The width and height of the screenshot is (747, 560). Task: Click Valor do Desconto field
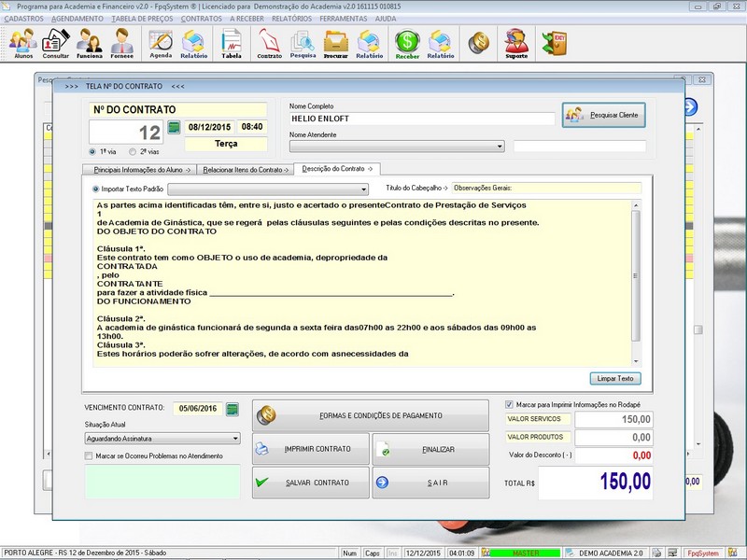614,455
